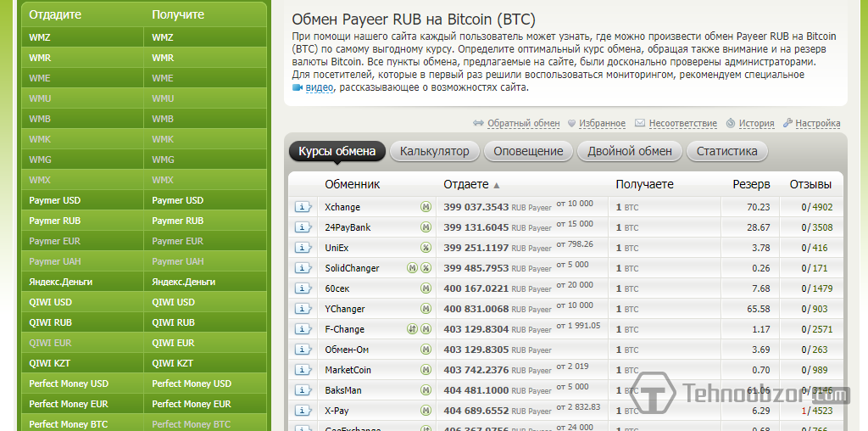The height and width of the screenshot is (431, 868).
Task: Open the X-Pay exchanger name
Action: click(x=337, y=411)
